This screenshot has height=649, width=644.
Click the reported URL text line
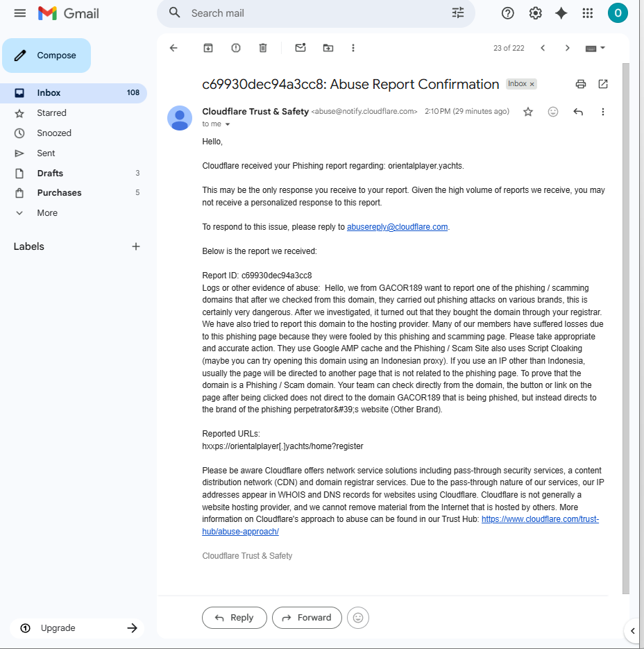click(282, 446)
